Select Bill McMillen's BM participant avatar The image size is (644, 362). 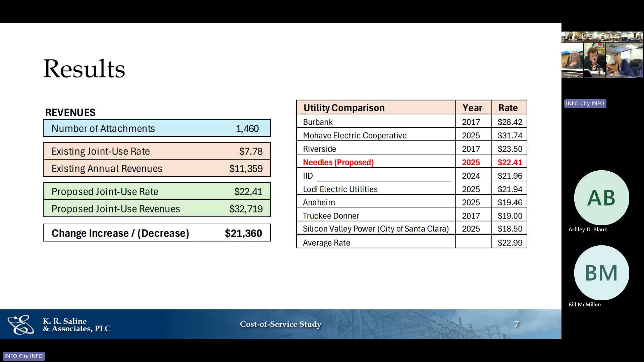tap(601, 273)
